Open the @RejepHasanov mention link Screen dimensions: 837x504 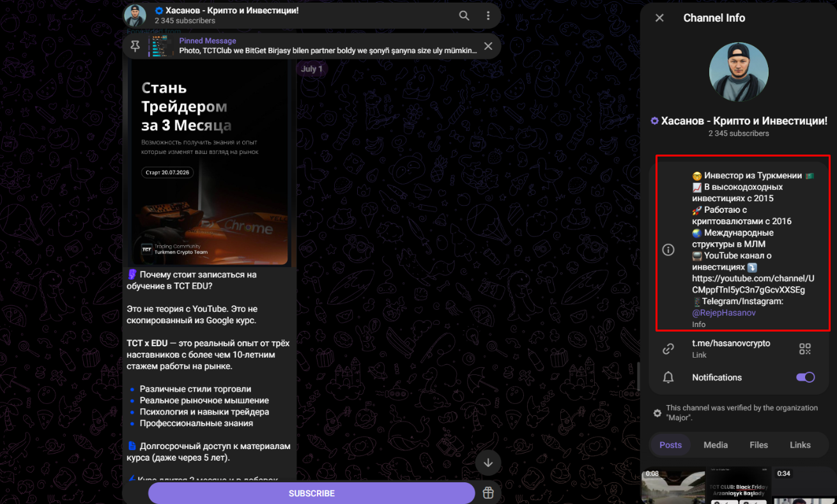(724, 313)
